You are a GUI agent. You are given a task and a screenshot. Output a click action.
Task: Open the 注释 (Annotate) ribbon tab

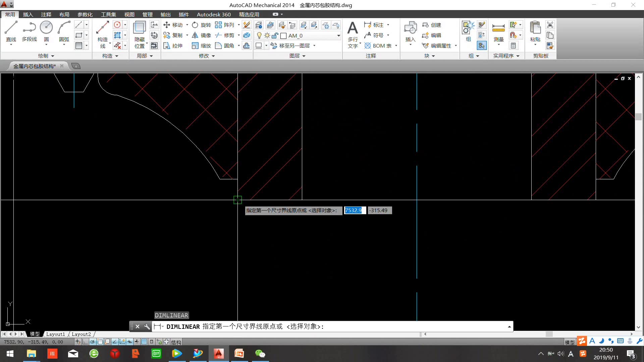click(x=46, y=14)
